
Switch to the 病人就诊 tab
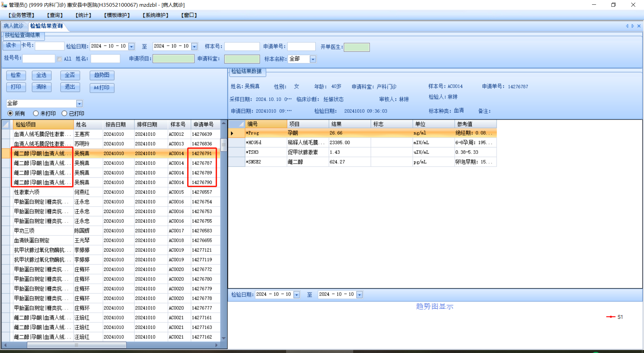tap(14, 26)
